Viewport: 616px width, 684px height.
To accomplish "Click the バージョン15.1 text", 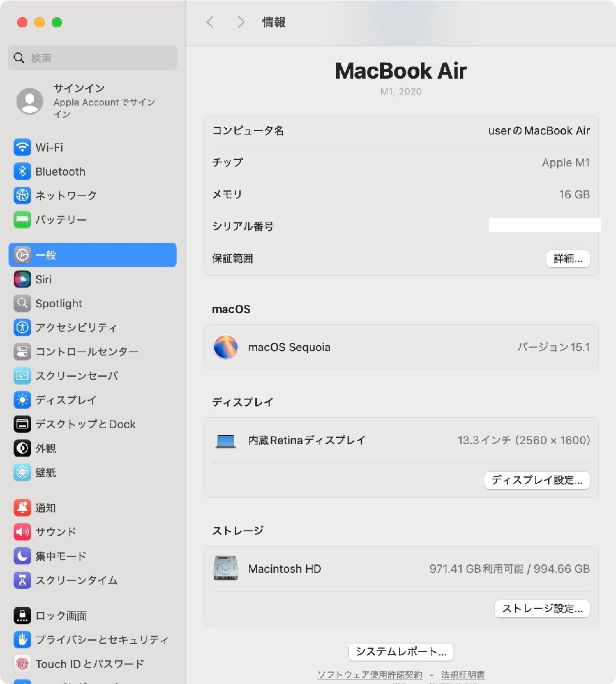I will [x=553, y=347].
